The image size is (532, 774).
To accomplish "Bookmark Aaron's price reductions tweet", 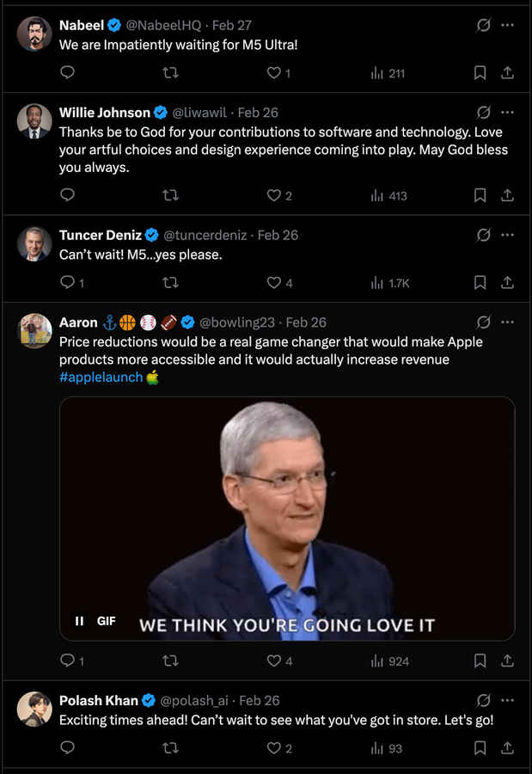I will point(480,661).
